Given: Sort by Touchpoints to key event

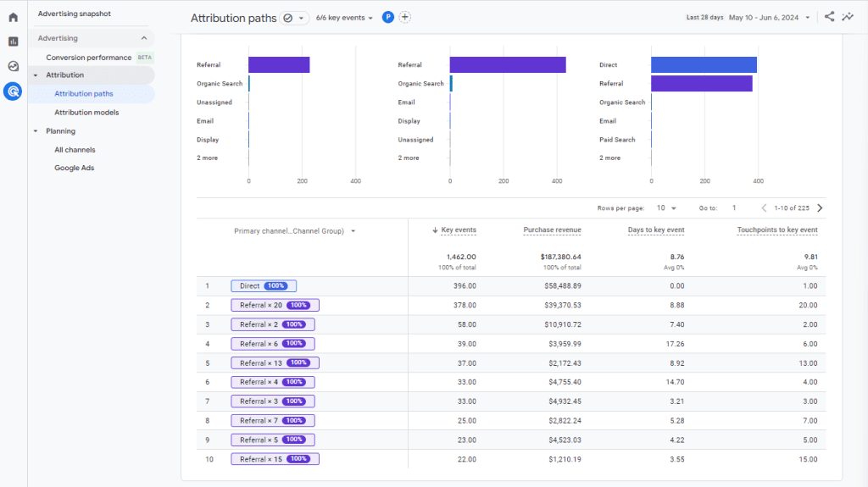Looking at the screenshot, I should (x=777, y=230).
